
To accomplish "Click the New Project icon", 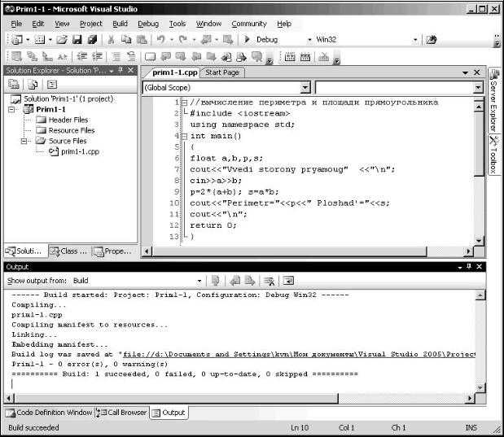I will point(17,40).
